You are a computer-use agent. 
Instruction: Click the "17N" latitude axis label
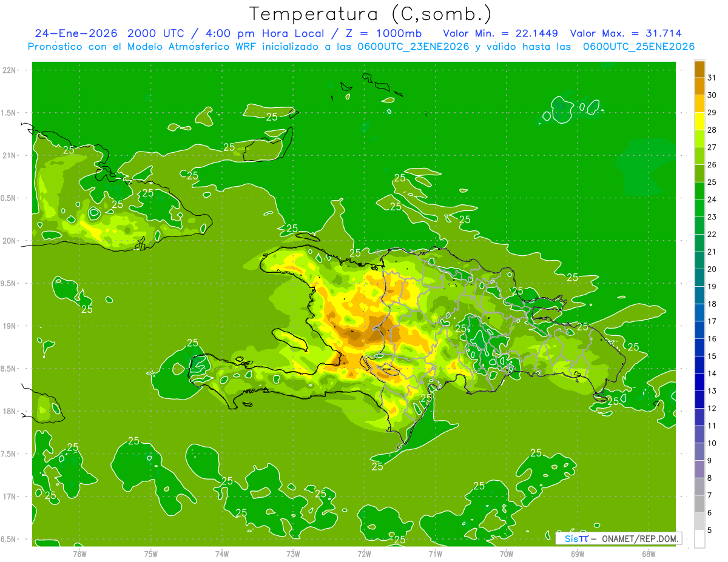[9, 497]
